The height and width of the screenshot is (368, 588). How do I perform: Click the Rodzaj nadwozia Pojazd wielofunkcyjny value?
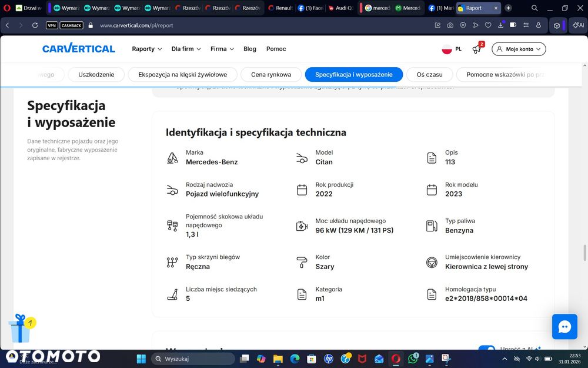(x=222, y=194)
